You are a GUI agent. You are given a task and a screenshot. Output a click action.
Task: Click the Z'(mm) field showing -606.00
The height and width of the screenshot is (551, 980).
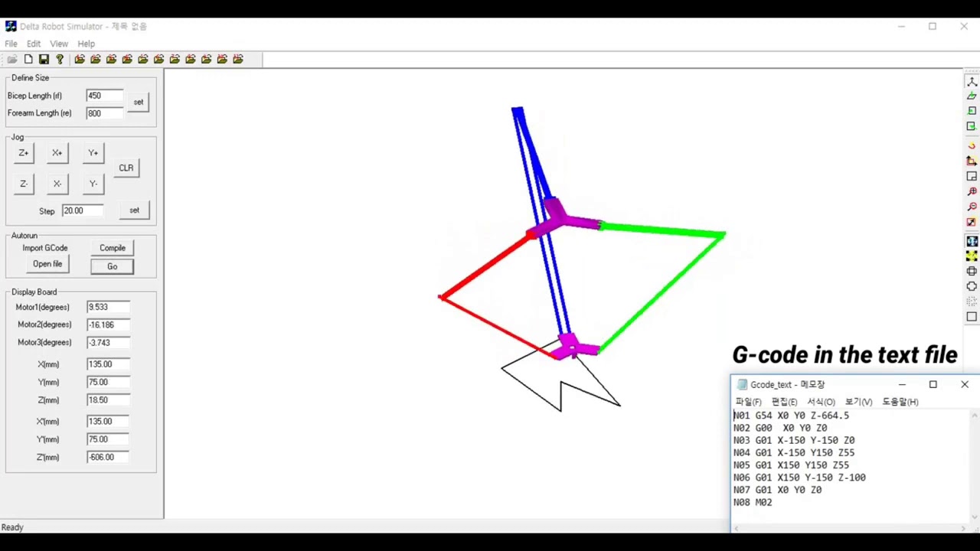point(108,458)
